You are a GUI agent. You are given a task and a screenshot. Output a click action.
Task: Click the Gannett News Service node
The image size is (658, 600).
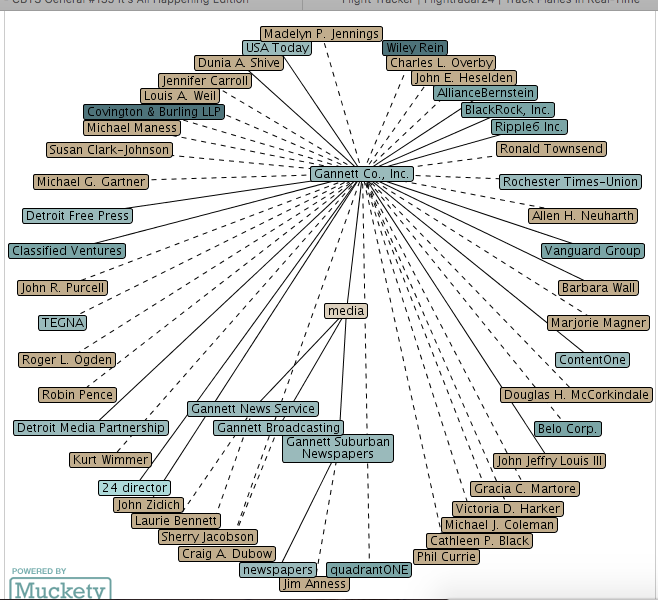coord(253,409)
